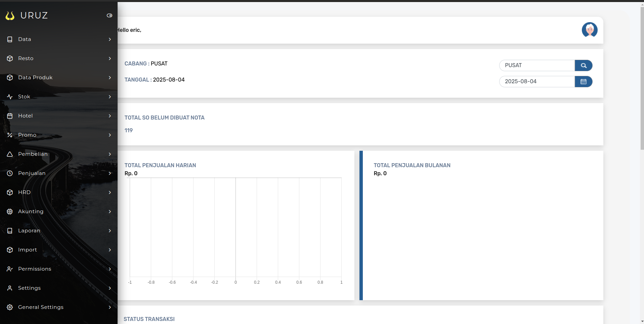Click the user avatar profile picture

point(589,30)
